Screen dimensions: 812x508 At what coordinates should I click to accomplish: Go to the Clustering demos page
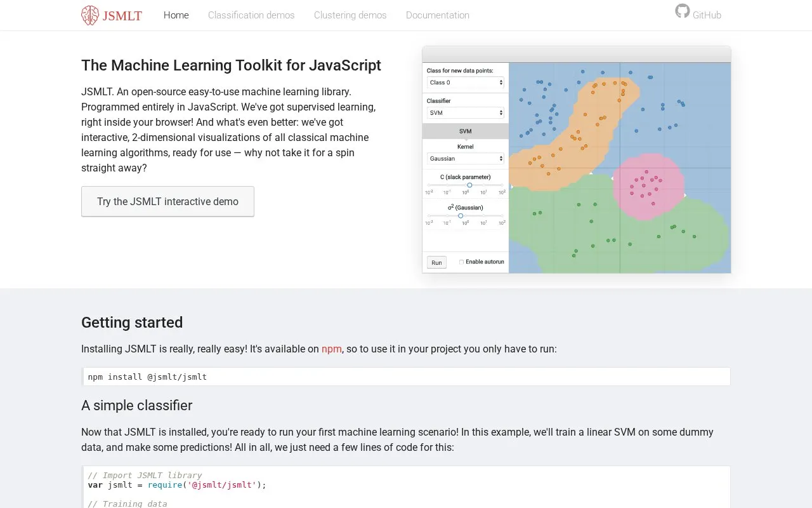350,15
